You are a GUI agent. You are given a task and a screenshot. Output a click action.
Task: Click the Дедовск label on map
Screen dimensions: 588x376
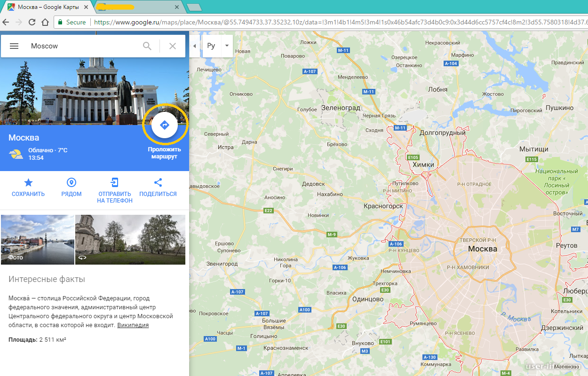coord(313,184)
